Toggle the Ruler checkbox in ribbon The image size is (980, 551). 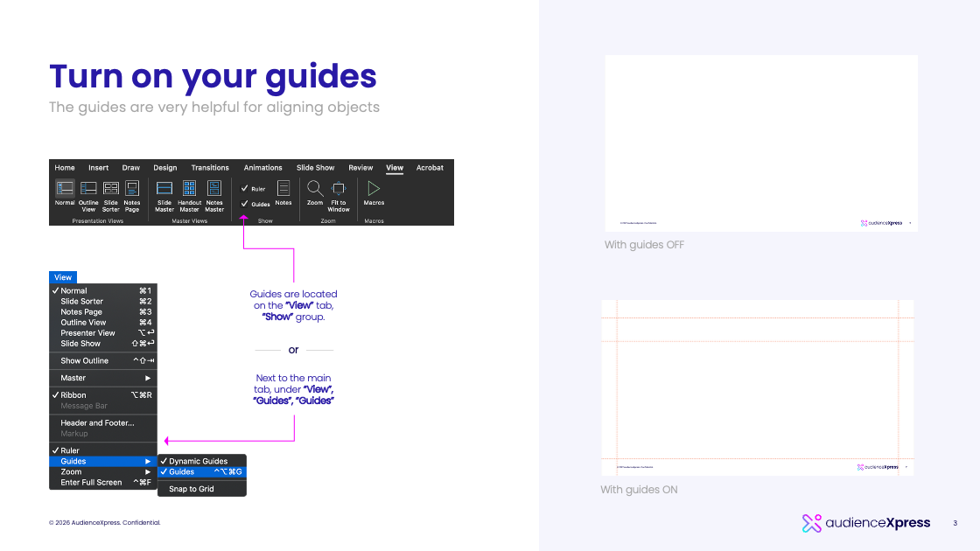point(244,188)
